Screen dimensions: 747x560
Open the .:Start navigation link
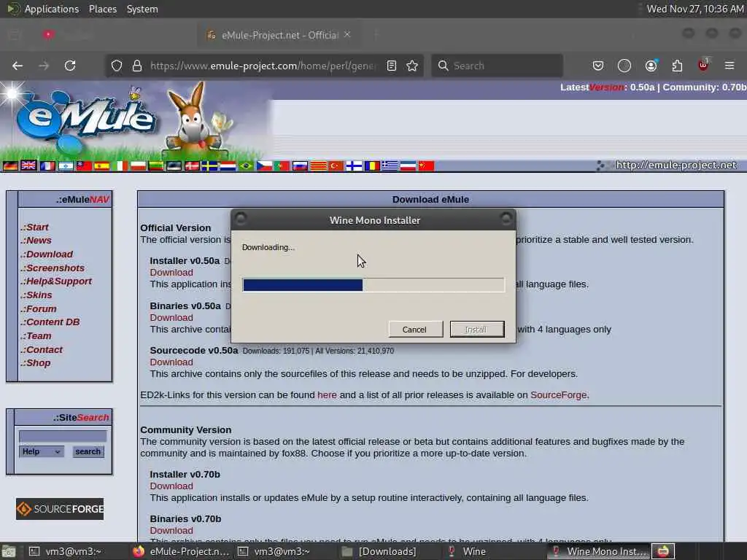pyautogui.click(x=34, y=227)
